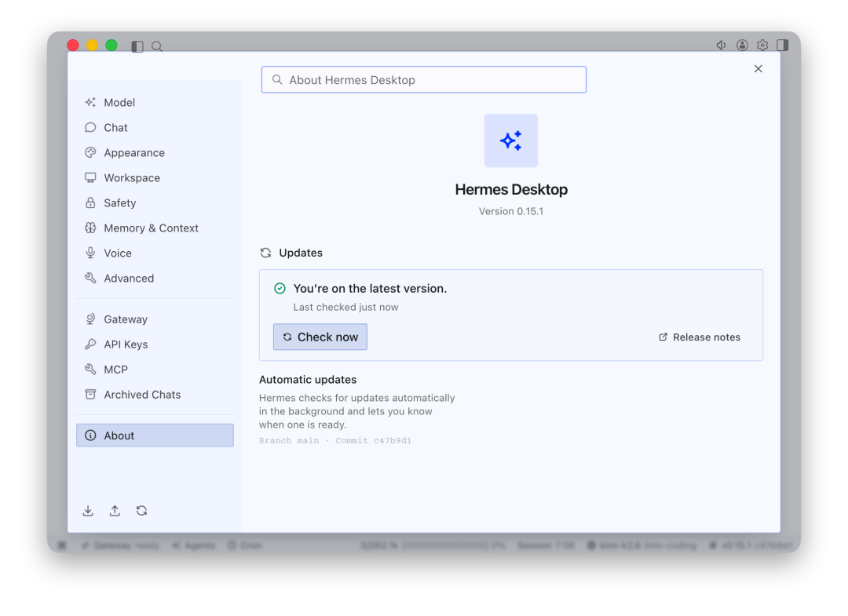The image size is (848, 616).
Task: Click the upload icon at sidebar bottom
Action: coord(115,511)
